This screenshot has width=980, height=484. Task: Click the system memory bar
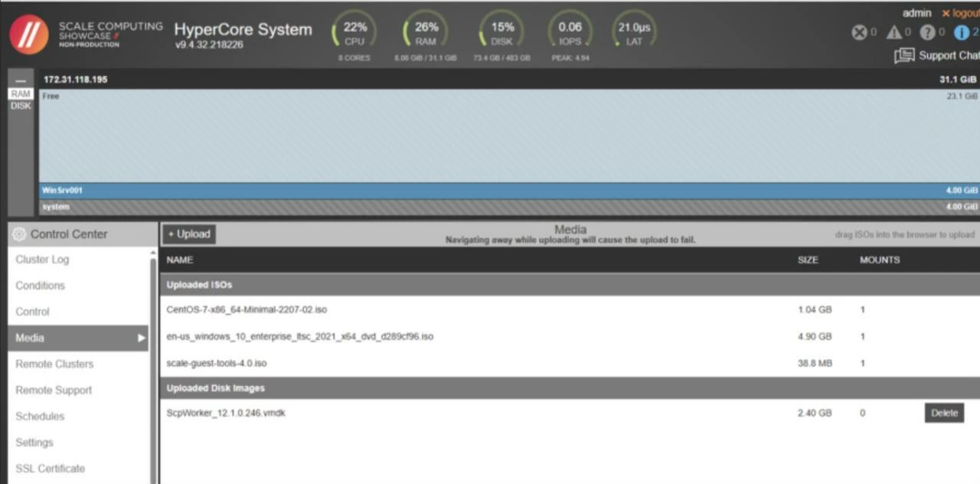[x=508, y=207]
